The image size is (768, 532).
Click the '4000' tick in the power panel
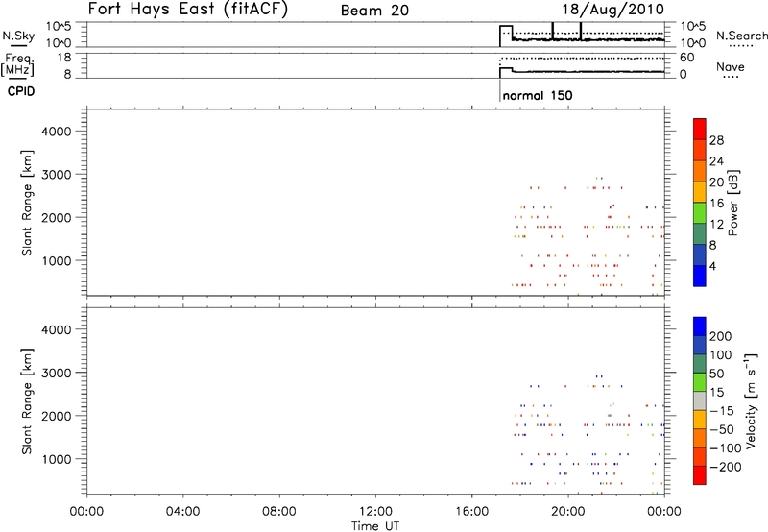tap(57, 132)
